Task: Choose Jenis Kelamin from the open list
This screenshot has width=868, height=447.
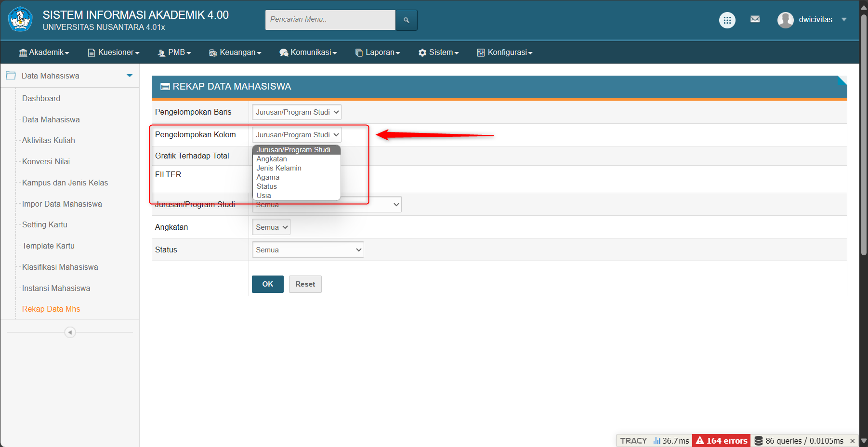Action: (x=279, y=168)
